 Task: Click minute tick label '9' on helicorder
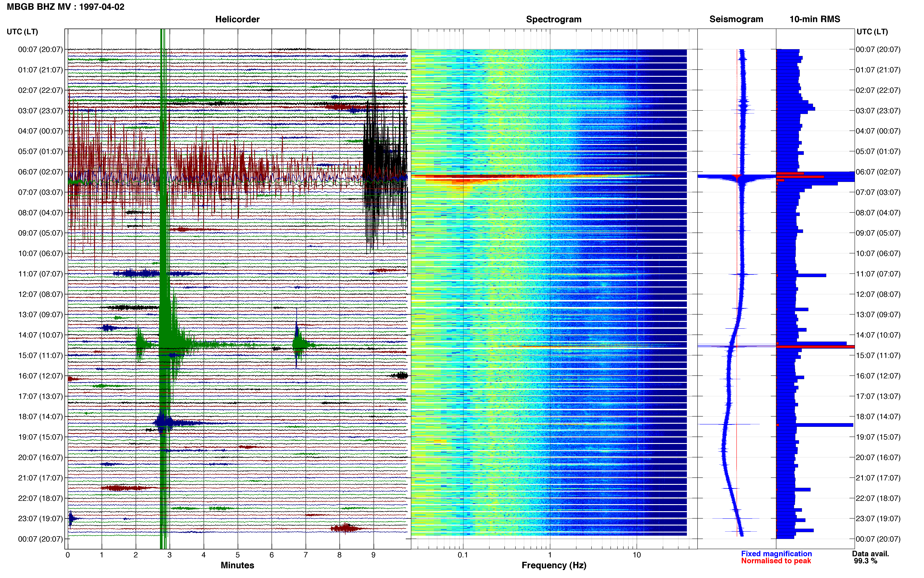[x=373, y=555]
